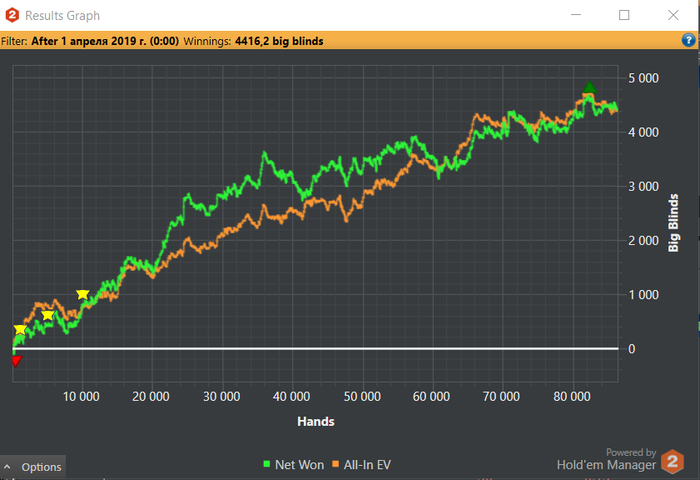Click the 'Results Graph' window title
This screenshot has width=700, height=480.
pyautogui.click(x=62, y=16)
